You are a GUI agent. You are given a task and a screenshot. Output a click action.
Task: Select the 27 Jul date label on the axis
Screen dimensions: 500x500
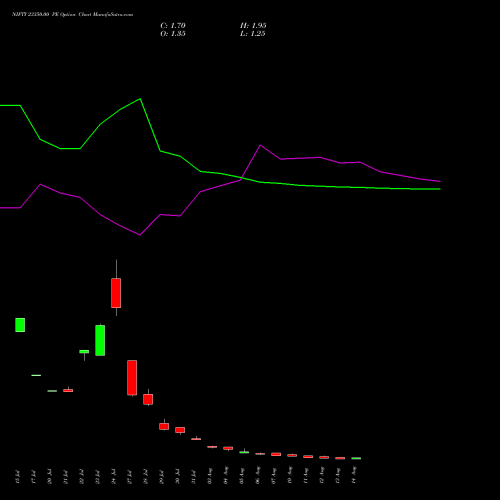point(129,477)
